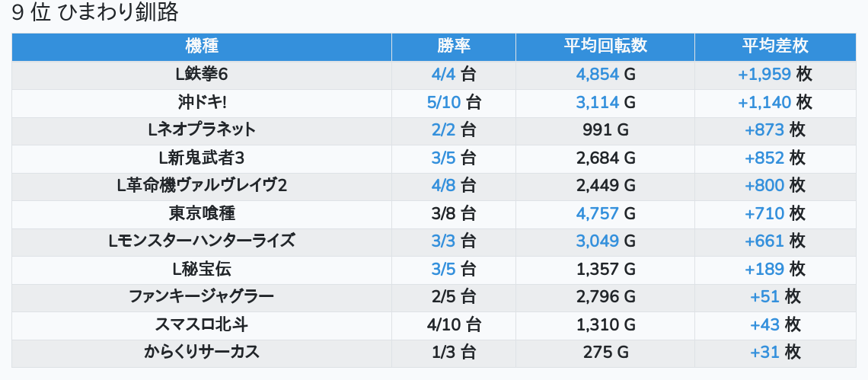Select the L新鬼武者3 machine name
The image size is (868, 380).
[x=202, y=158]
